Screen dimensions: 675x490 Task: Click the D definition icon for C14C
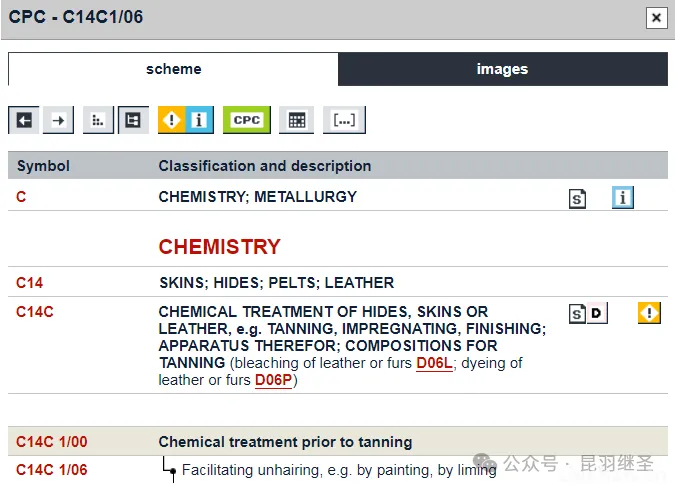[x=596, y=314]
